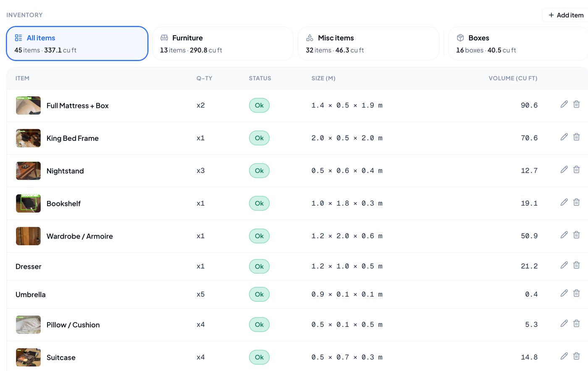The width and height of the screenshot is (588, 371).
Task: Select the All items tab
Action: [77, 44]
